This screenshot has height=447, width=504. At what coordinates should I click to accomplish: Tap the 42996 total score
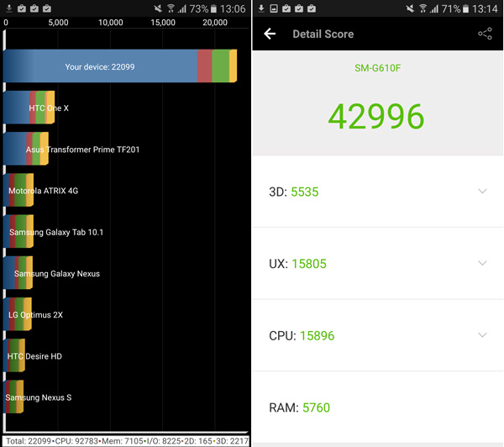(x=376, y=117)
